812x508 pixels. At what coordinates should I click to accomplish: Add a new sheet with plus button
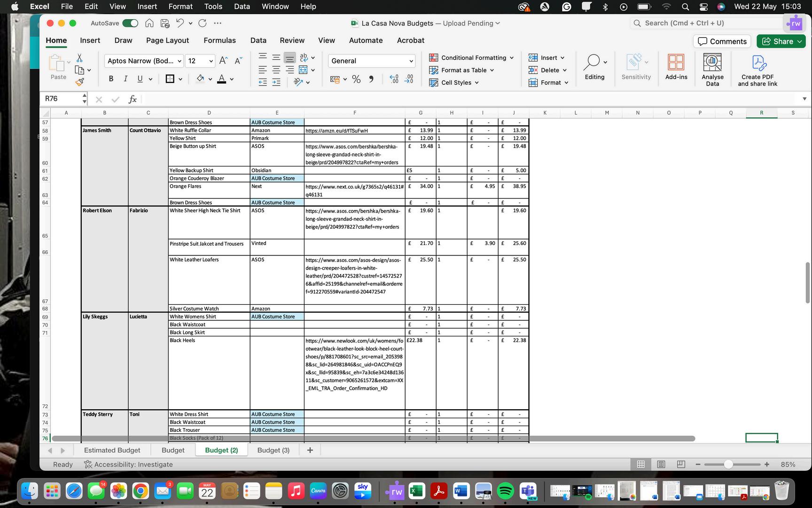310,450
